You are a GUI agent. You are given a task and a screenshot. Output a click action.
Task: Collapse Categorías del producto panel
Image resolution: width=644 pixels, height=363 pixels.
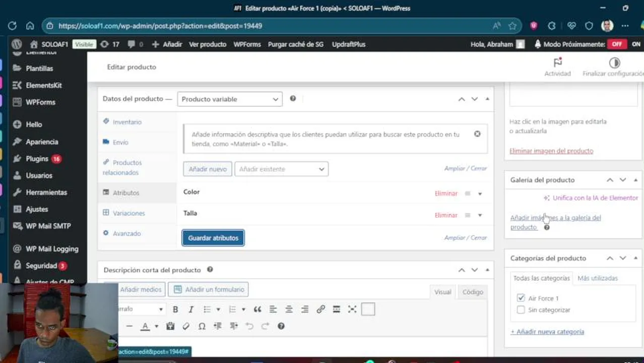[635, 258]
